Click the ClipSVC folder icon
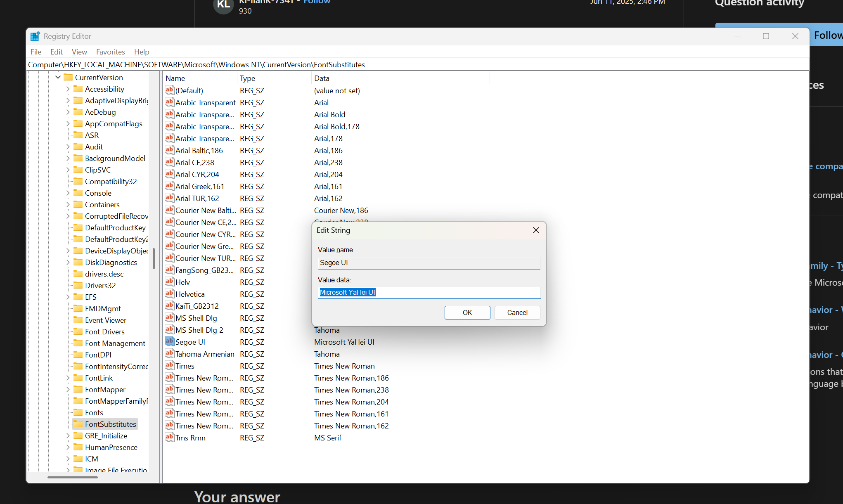Screen dimensions: 843x504 (78, 170)
